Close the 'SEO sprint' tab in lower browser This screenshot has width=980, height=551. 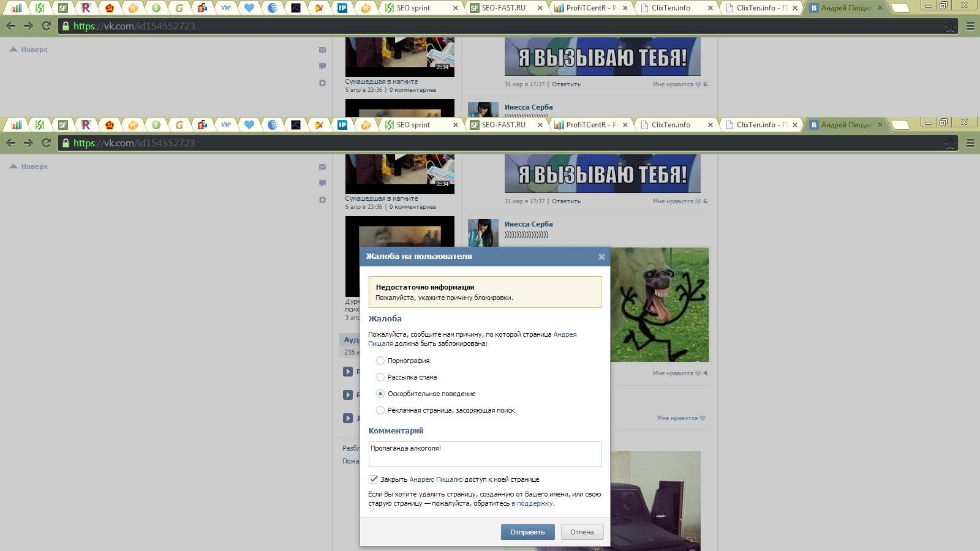click(455, 125)
